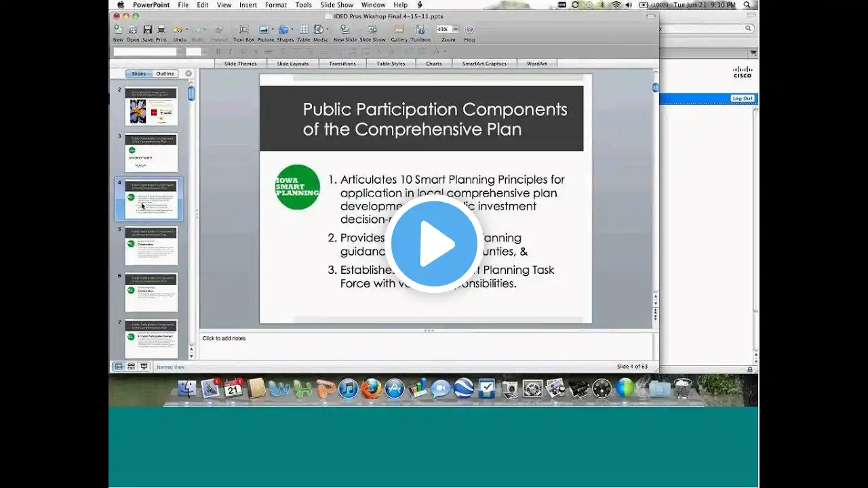Open the Toolbox palette
868x488 pixels.
(x=420, y=30)
